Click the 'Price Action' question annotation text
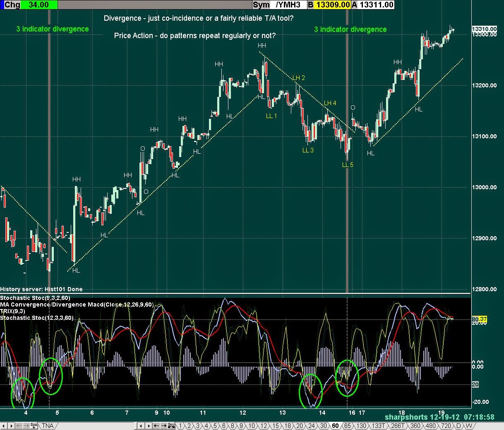The height and width of the screenshot is (430, 504). pyautogui.click(x=195, y=36)
